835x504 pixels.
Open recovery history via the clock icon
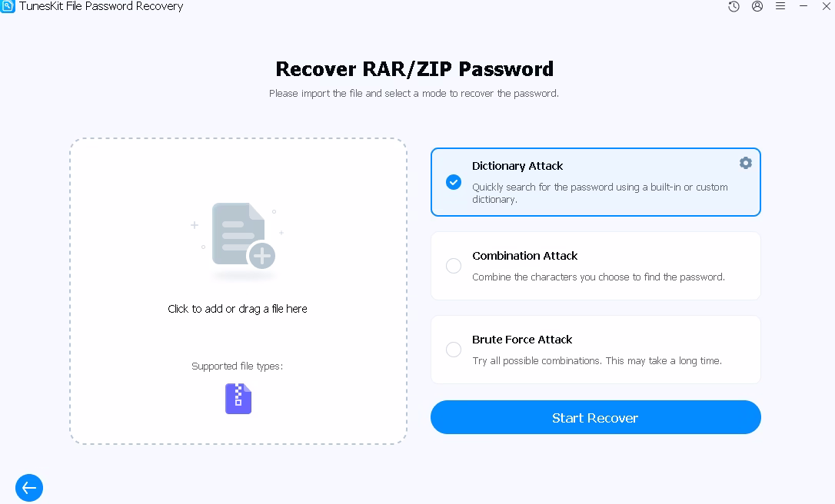[x=733, y=6]
